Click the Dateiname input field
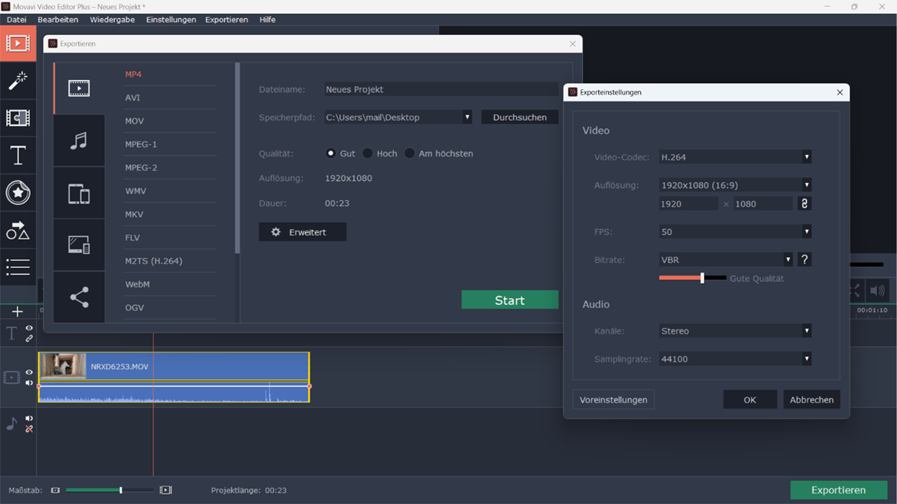 pos(441,89)
